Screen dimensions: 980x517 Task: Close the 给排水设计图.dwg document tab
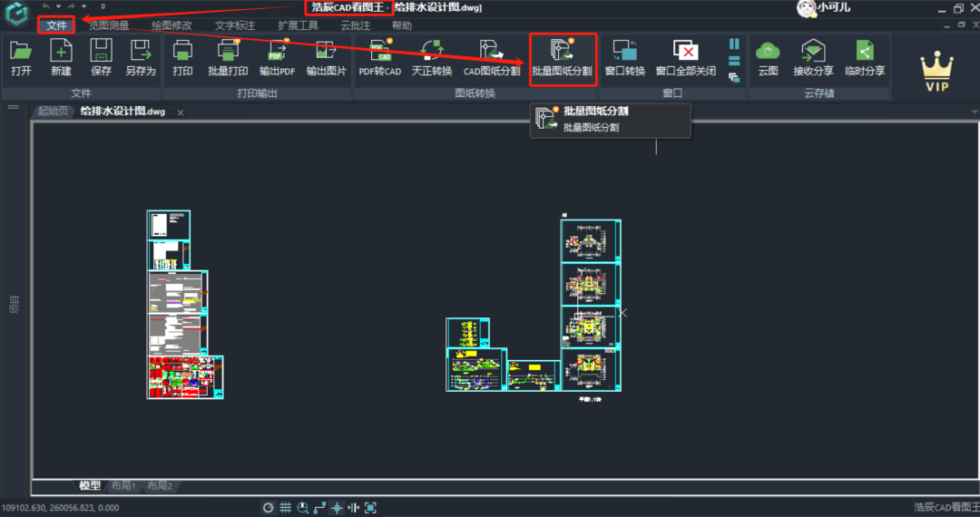click(x=180, y=112)
